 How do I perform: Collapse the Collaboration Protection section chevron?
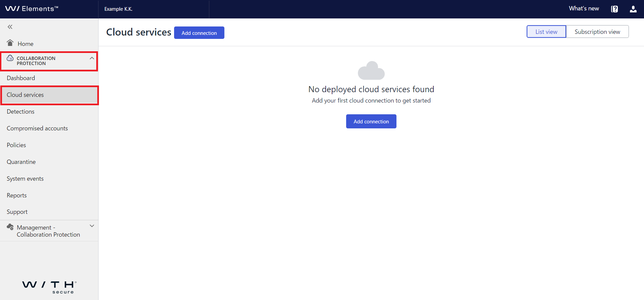(92, 58)
